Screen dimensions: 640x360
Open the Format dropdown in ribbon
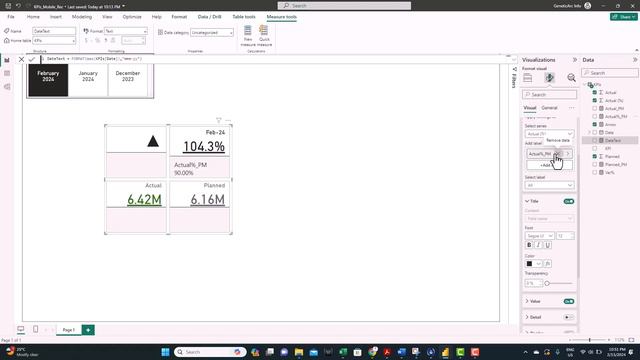[x=126, y=31]
